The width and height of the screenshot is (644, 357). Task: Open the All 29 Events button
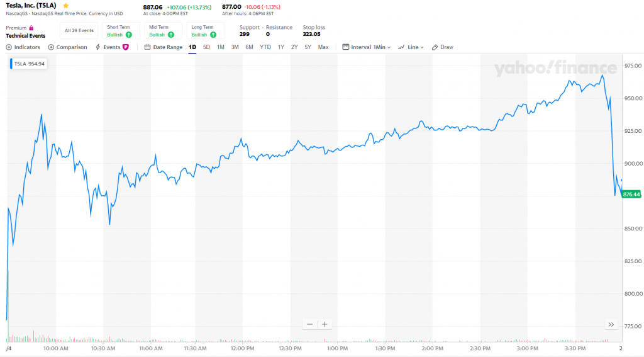click(79, 30)
